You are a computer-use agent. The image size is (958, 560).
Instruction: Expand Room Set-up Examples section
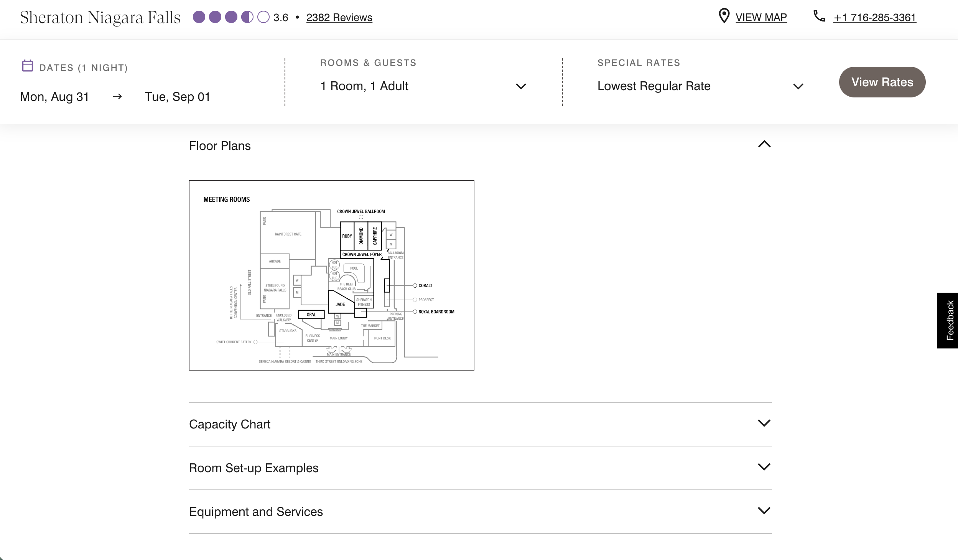764,467
